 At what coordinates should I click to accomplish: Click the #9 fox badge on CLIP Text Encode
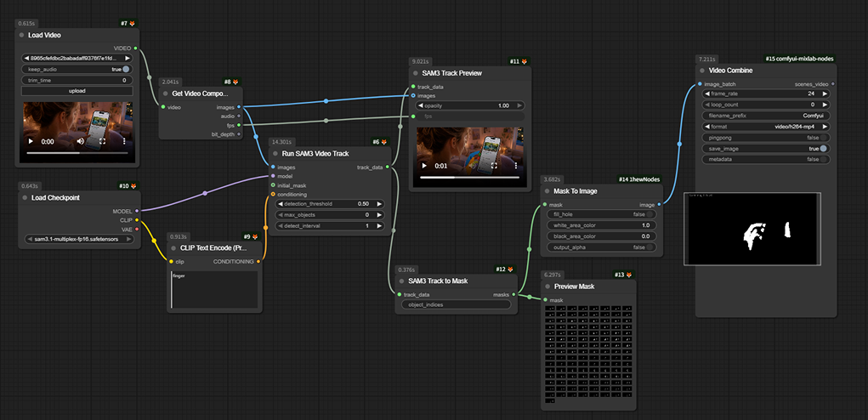click(251, 236)
